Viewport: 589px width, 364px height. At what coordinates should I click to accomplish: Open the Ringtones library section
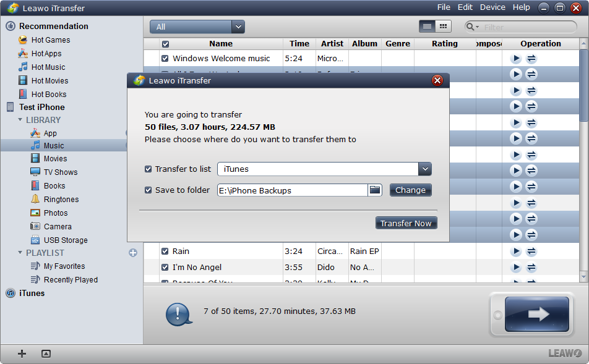pyautogui.click(x=61, y=200)
